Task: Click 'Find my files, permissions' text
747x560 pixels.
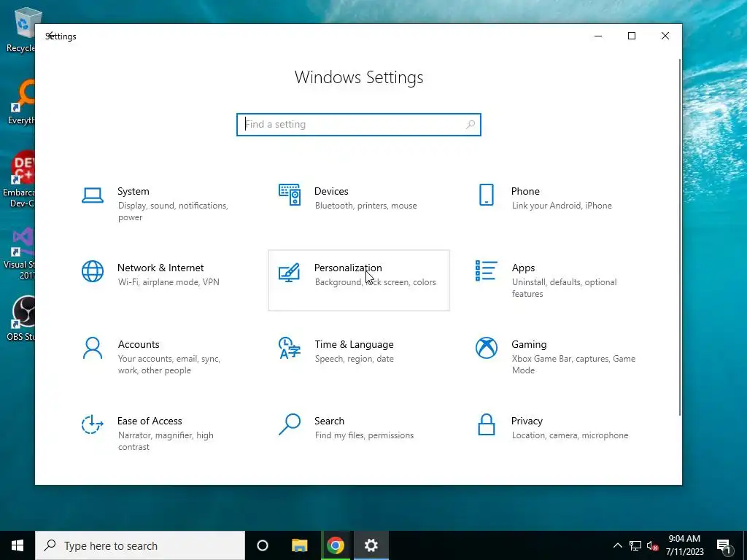Action: pyautogui.click(x=365, y=435)
